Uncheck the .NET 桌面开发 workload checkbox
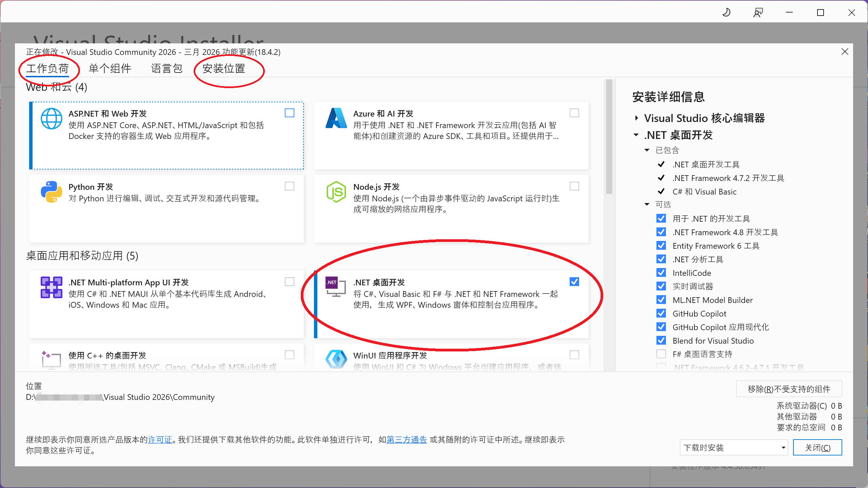868x488 pixels. 574,282
